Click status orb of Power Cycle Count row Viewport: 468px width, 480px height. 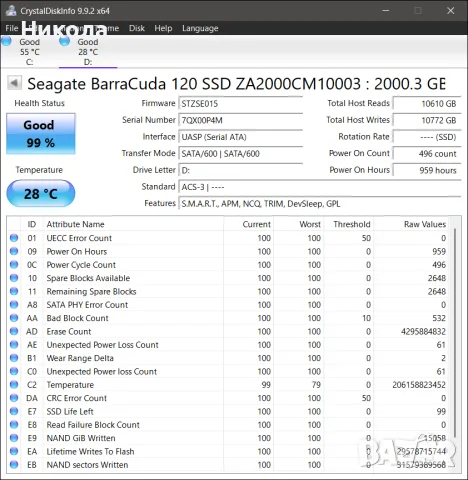(x=14, y=264)
